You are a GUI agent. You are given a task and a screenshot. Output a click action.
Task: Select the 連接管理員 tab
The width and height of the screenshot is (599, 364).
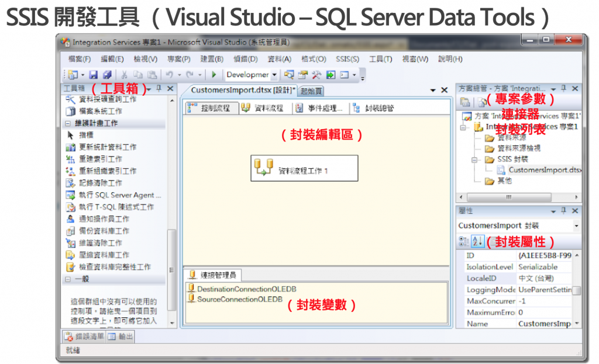213,275
